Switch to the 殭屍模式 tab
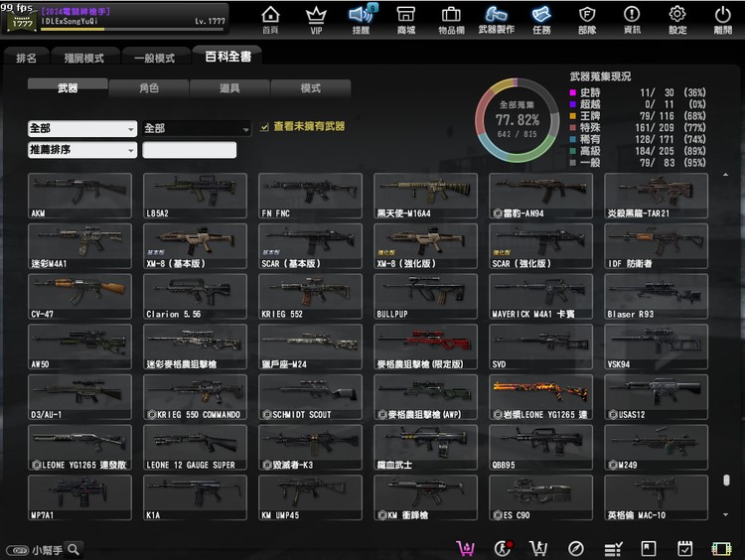Viewport: 745px width, 560px height. [x=84, y=58]
